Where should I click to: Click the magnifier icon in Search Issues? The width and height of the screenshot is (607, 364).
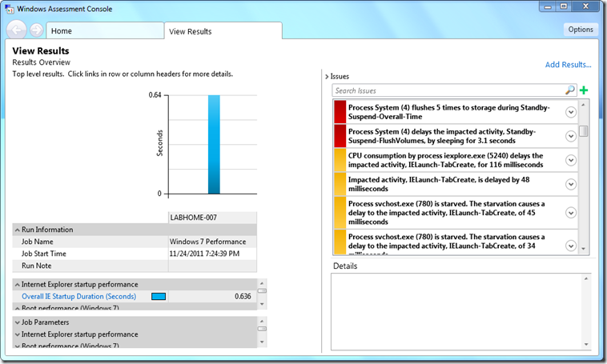click(570, 90)
